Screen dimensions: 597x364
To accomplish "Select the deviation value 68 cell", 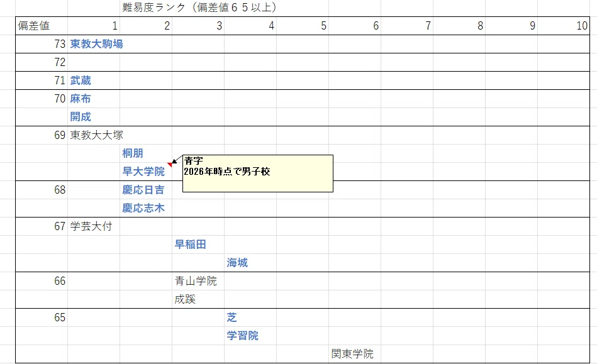I will (x=42, y=190).
